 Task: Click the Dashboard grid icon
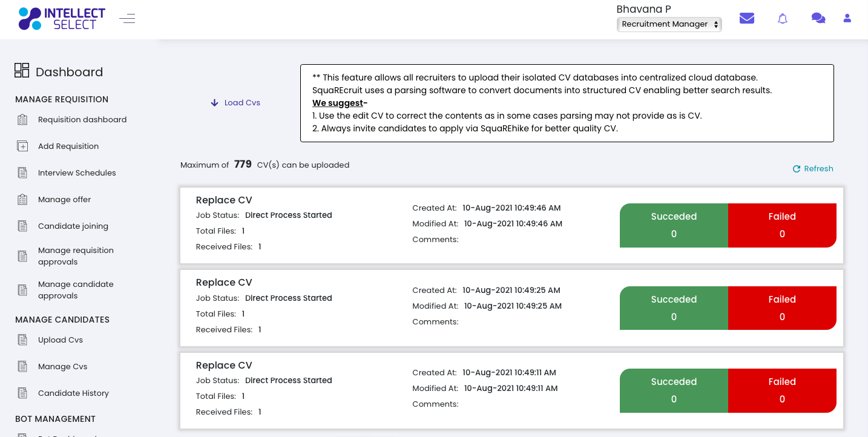[x=22, y=70]
